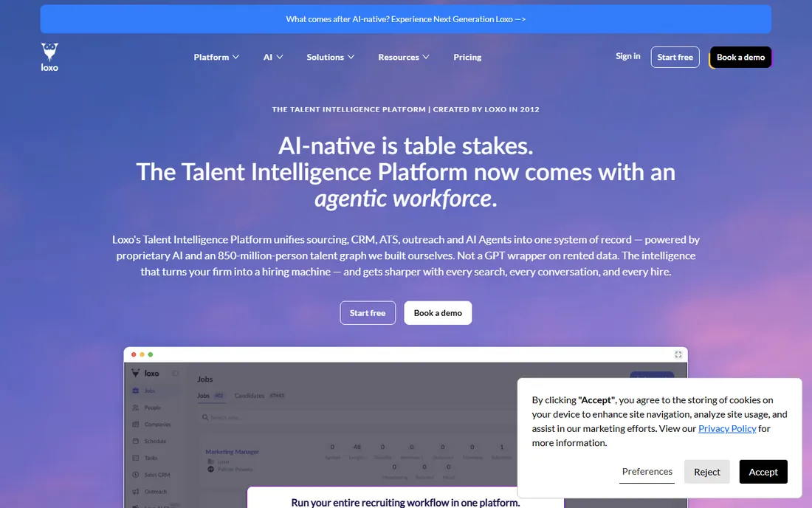This screenshot has width=812, height=508.
Task: Click fullscreen expand icon on demo preview
Action: [x=678, y=354]
